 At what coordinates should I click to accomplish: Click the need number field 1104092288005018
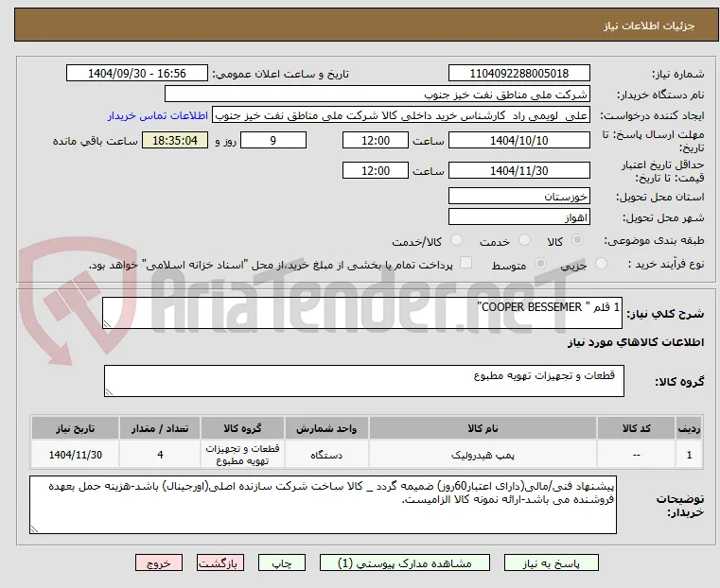click(x=518, y=74)
